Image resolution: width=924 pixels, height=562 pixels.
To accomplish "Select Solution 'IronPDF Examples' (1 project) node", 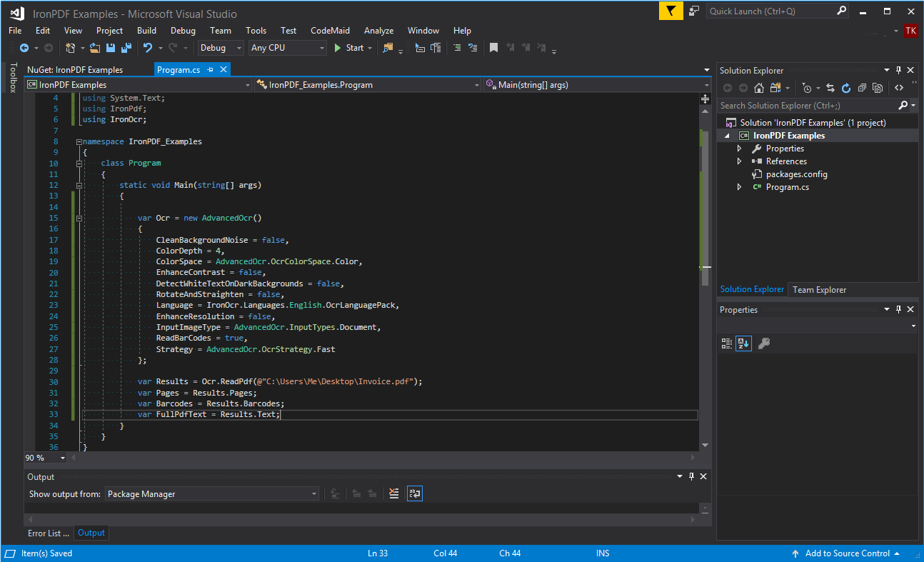I will coord(813,123).
